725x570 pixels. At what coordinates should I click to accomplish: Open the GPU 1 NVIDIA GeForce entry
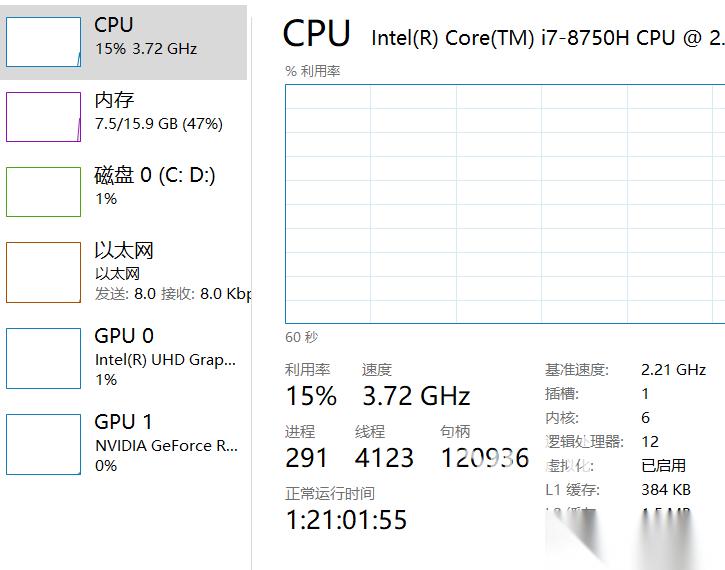[x=166, y=445]
